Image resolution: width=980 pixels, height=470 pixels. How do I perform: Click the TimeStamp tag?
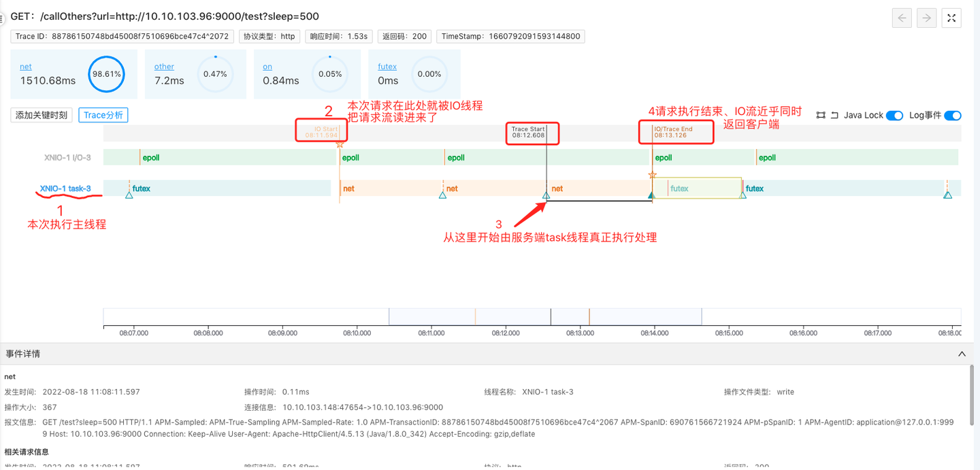510,37
